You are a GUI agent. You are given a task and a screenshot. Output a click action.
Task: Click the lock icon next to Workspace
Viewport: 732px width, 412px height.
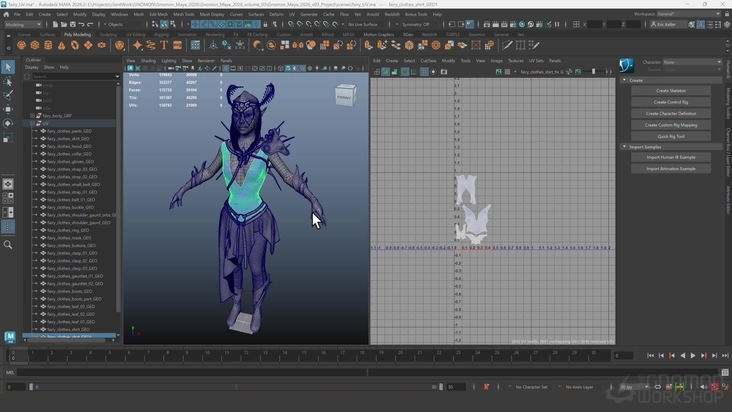tap(725, 14)
